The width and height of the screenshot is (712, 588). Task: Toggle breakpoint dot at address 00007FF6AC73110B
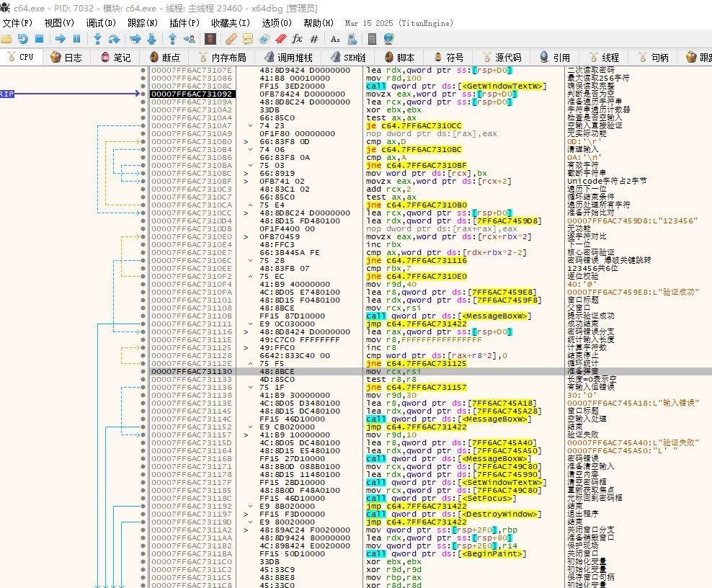tap(143, 315)
